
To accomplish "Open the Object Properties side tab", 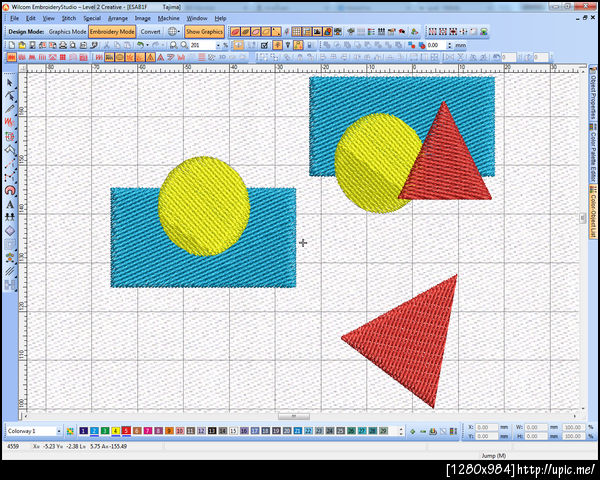I will click(593, 93).
